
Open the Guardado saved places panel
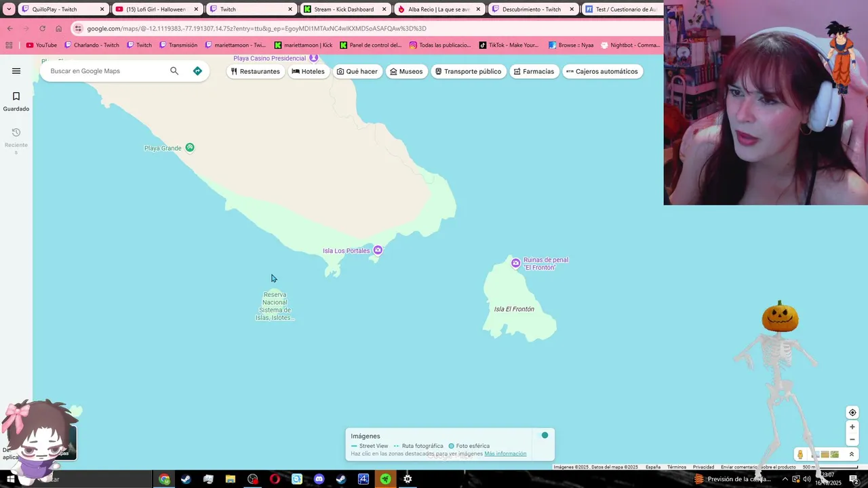[16, 102]
